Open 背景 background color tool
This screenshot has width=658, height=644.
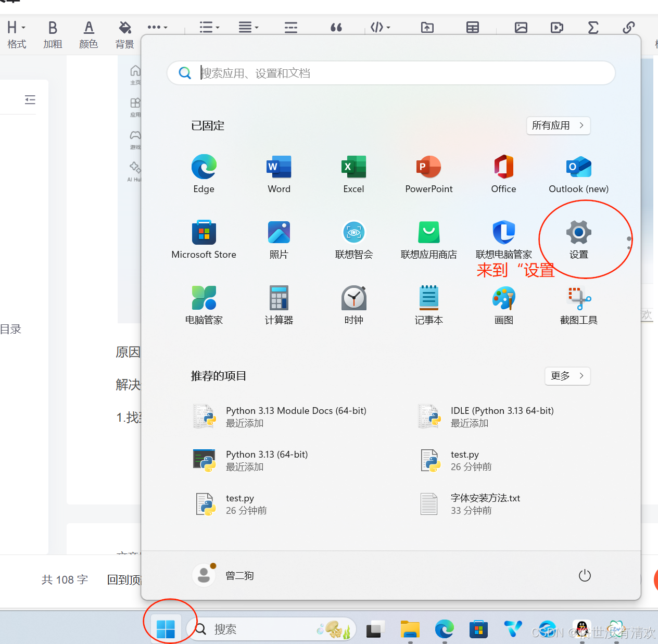(125, 34)
